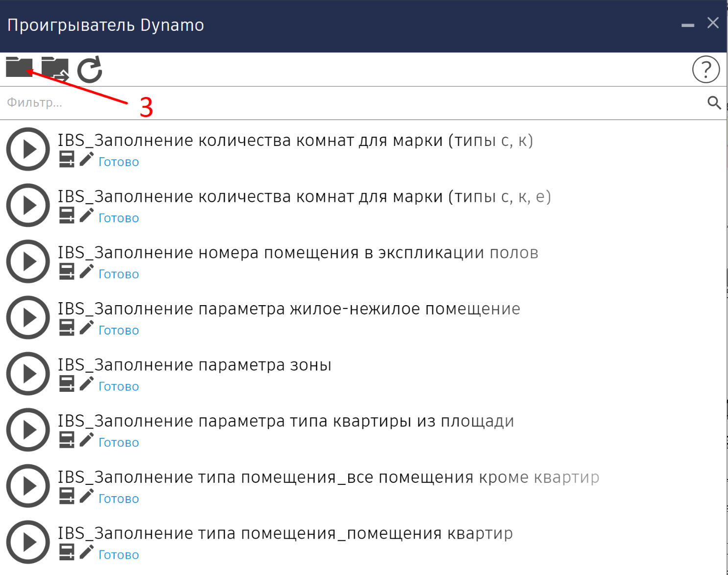Screen dimensions: 728x575
Task: Click the magnifier search icon
Action: (x=714, y=102)
